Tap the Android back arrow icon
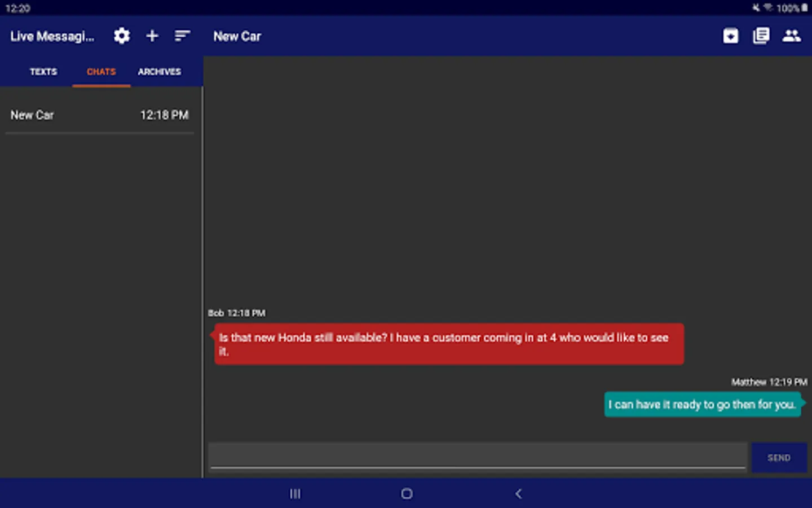 click(x=518, y=494)
